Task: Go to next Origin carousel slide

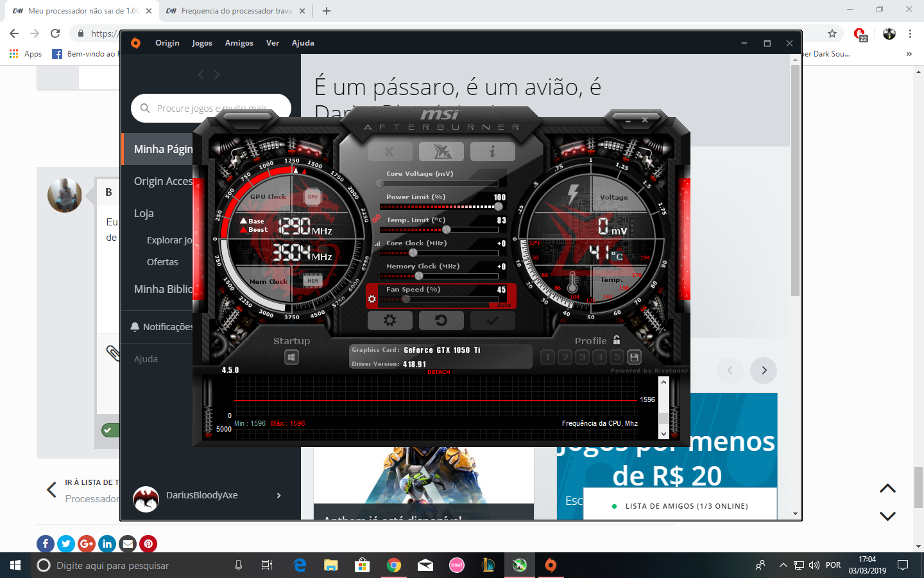Action: [764, 370]
